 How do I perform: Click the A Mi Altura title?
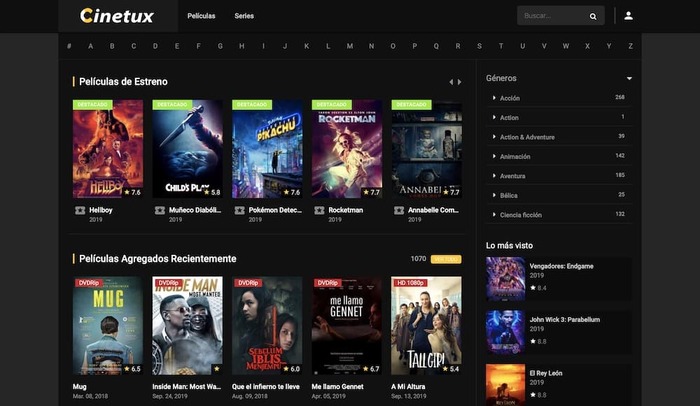pyautogui.click(x=408, y=387)
